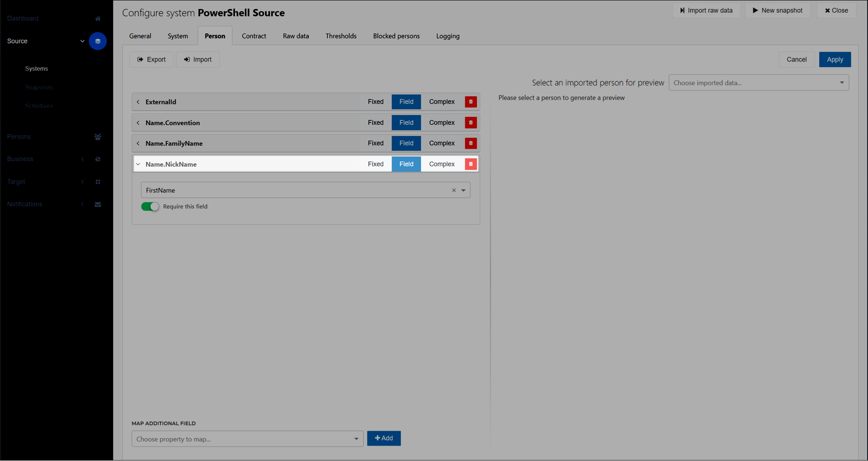Expand the Name.FamilyName row

[x=138, y=143]
